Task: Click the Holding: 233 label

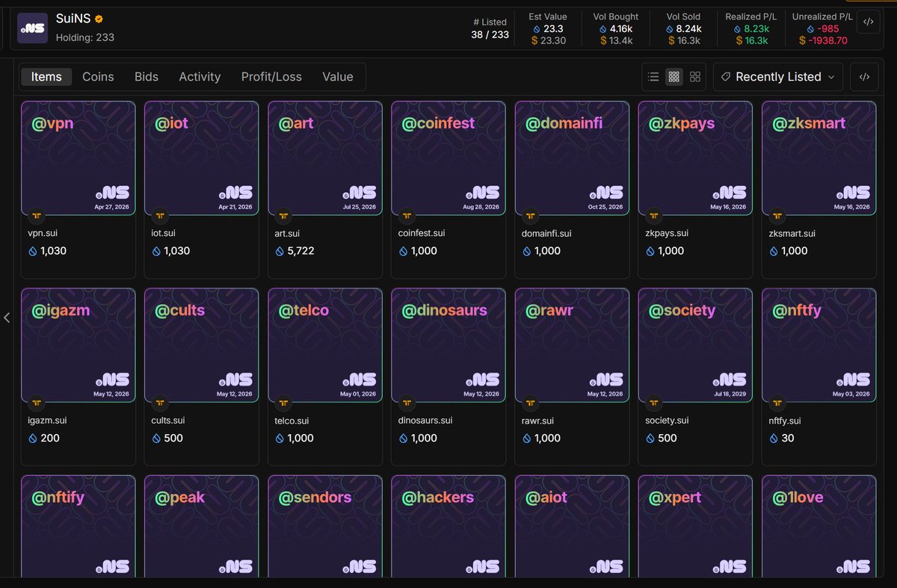Action: tap(85, 37)
